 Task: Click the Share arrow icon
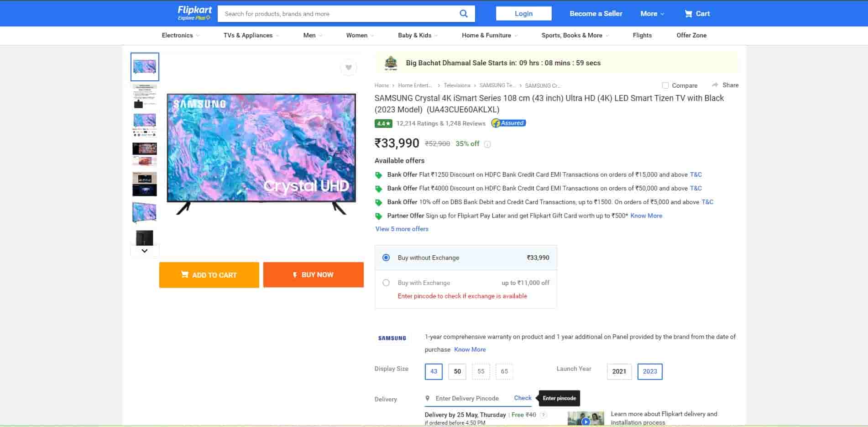[715, 85]
